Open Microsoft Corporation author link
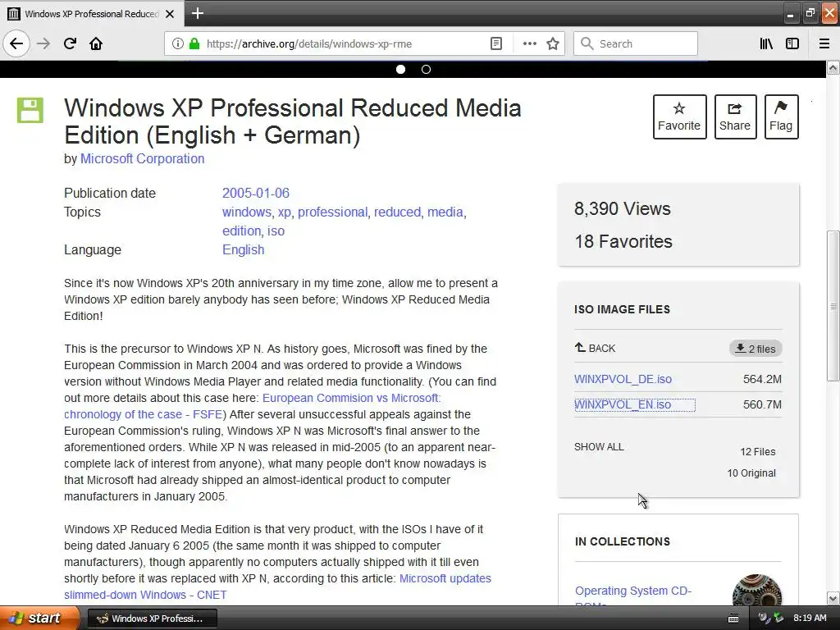This screenshot has width=840, height=630. tap(143, 158)
